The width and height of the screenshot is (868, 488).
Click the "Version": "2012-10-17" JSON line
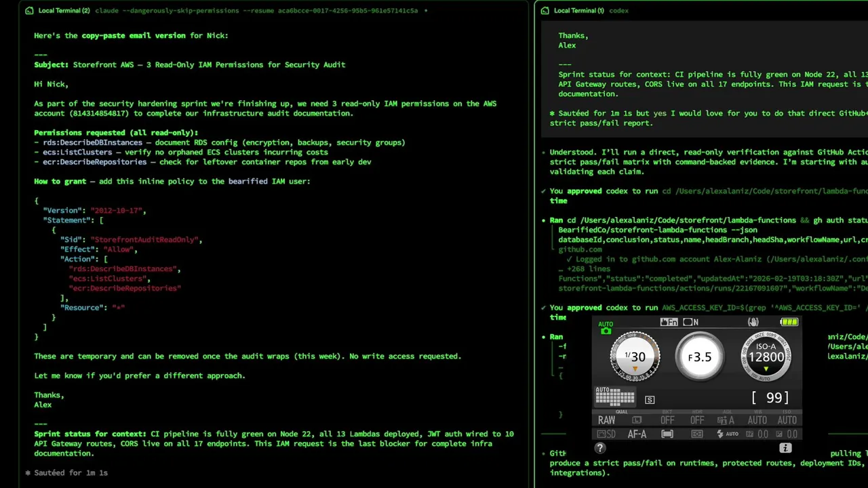94,211
